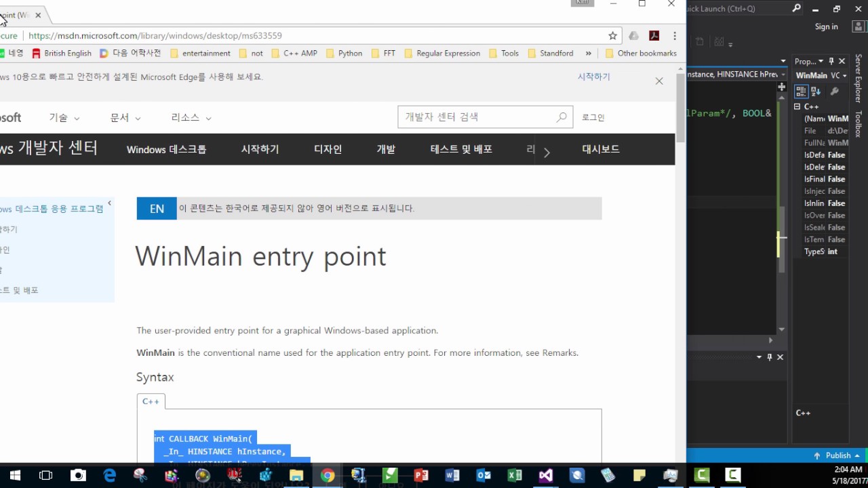Open the 디자인 navigation tab
The width and height of the screenshot is (868, 488).
pos(328,149)
